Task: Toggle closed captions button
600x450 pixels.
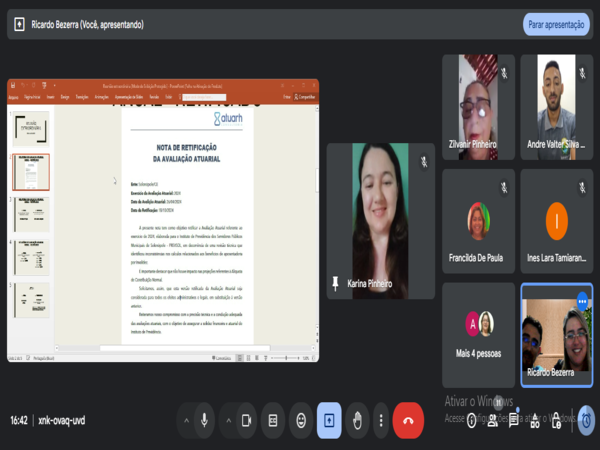Action: (273, 421)
